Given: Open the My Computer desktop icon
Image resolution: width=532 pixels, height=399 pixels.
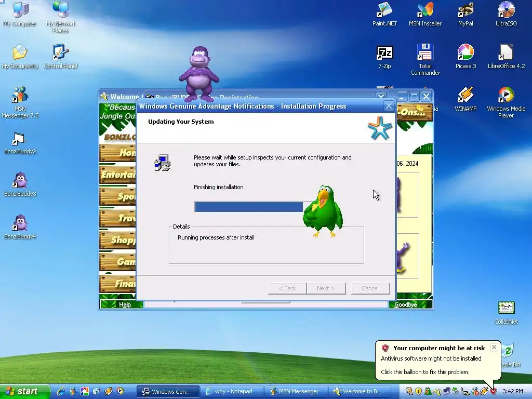Looking at the screenshot, I should click(20, 14).
